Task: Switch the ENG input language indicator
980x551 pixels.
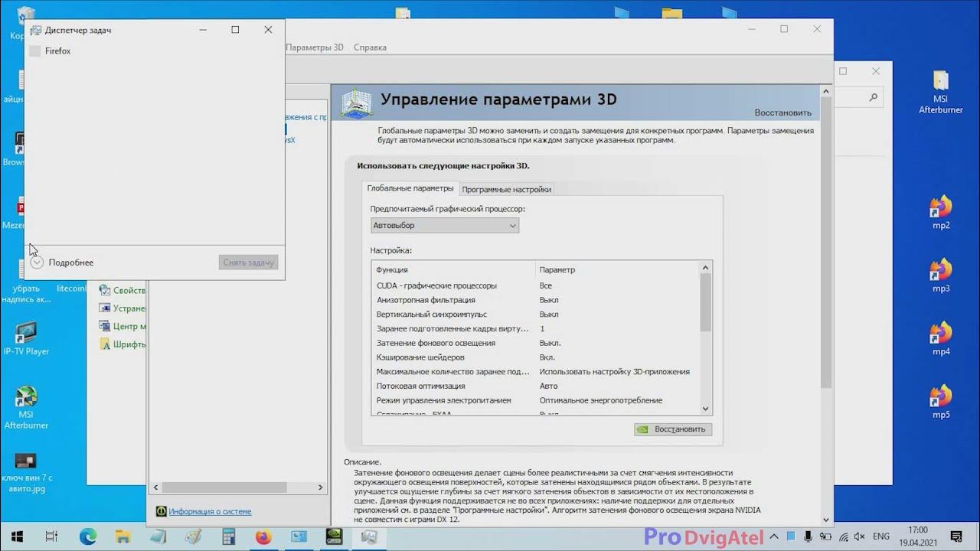Action: pyautogui.click(x=881, y=537)
